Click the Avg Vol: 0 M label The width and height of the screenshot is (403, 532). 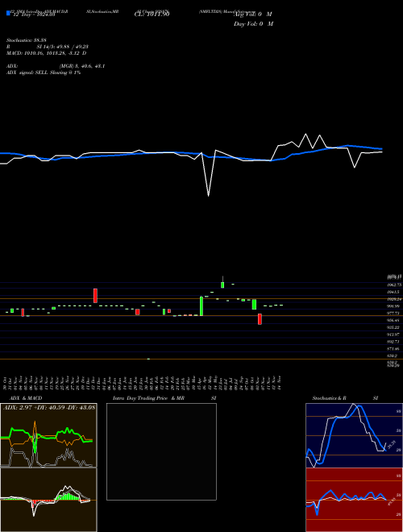253,15
